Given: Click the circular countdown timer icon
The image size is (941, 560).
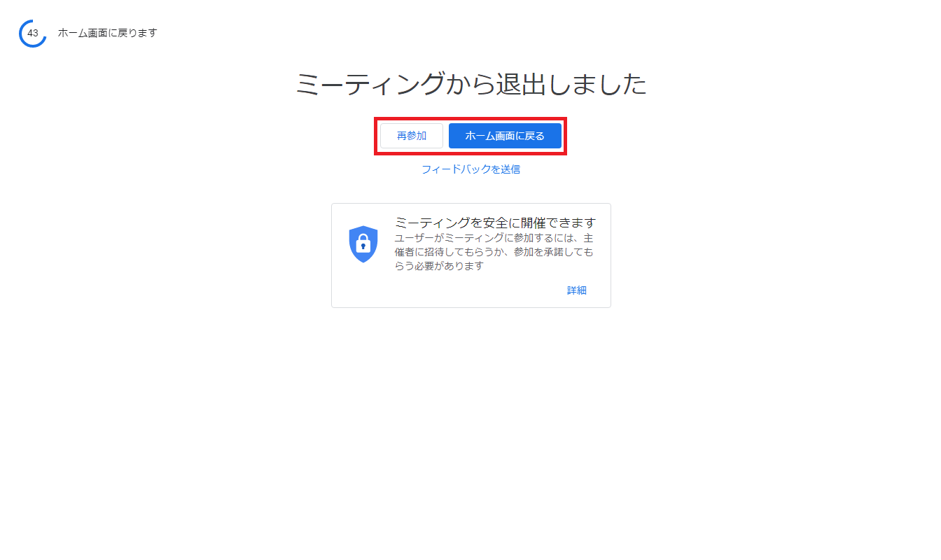Looking at the screenshot, I should 33,33.
